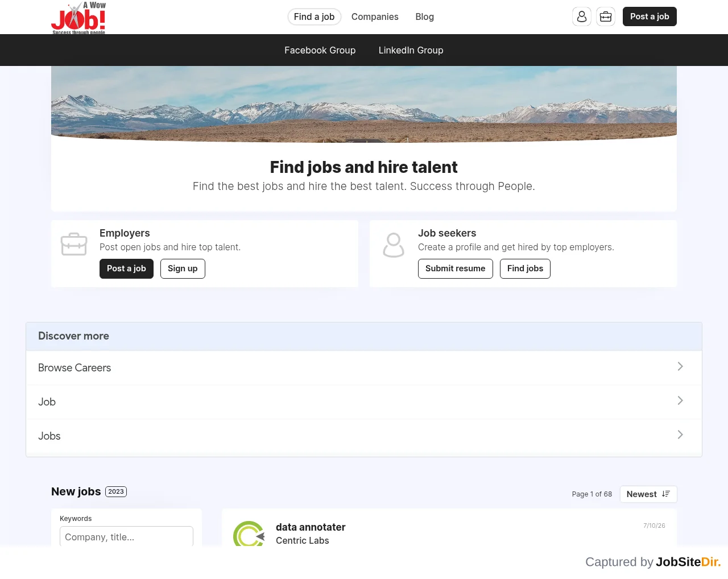Viewport: 728px width, 579px height.
Task: Click the A Wow Job logo
Action: coord(78,17)
